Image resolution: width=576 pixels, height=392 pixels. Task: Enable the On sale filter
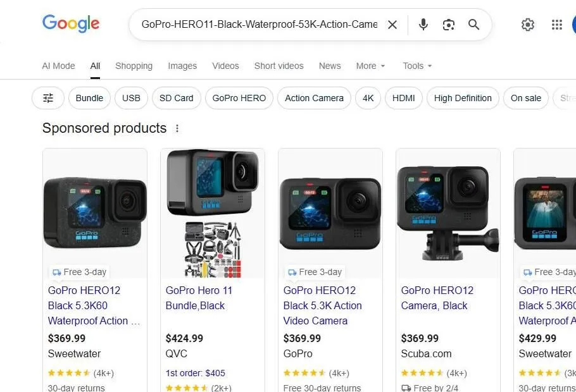[x=525, y=98]
